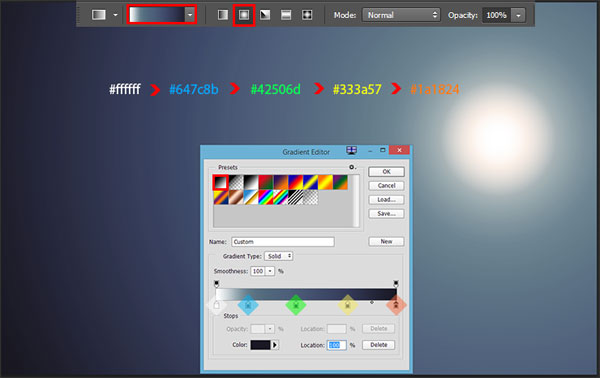
Task: Select the white color stop
Action: coord(217,305)
